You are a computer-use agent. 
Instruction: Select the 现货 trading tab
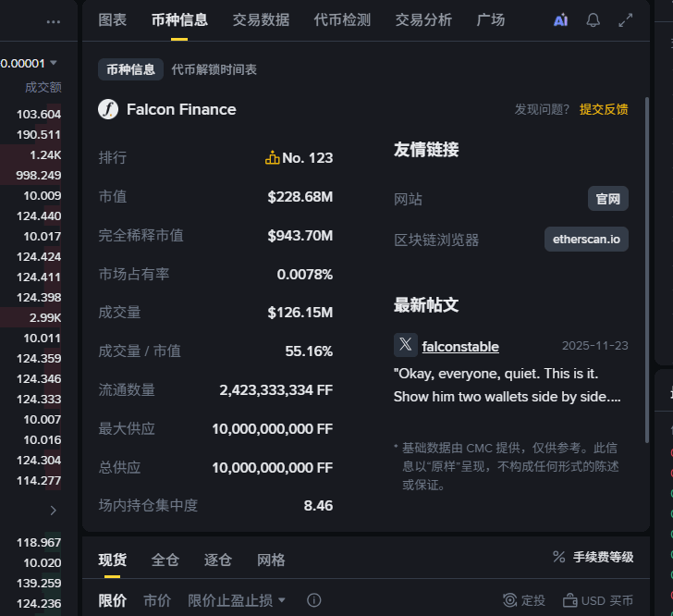pyautogui.click(x=112, y=560)
